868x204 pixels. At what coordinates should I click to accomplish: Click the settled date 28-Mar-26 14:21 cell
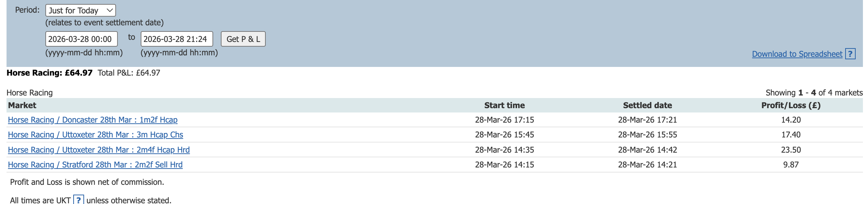click(x=647, y=165)
